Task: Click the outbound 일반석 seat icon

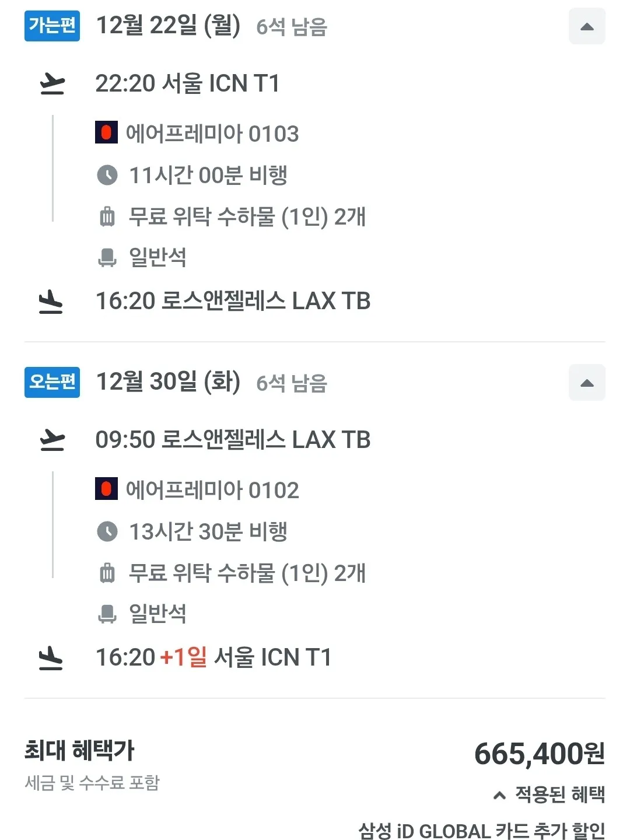Action: click(107, 257)
